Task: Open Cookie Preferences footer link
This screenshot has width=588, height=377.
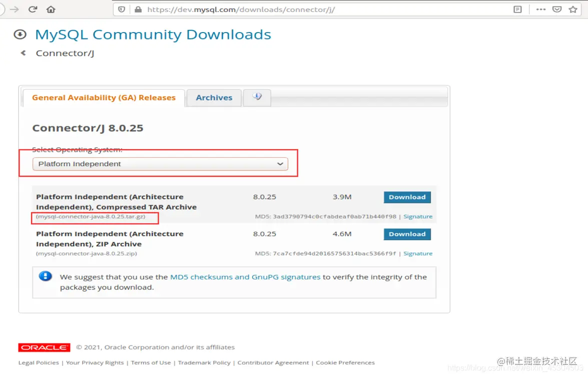Action: pyautogui.click(x=345, y=363)
